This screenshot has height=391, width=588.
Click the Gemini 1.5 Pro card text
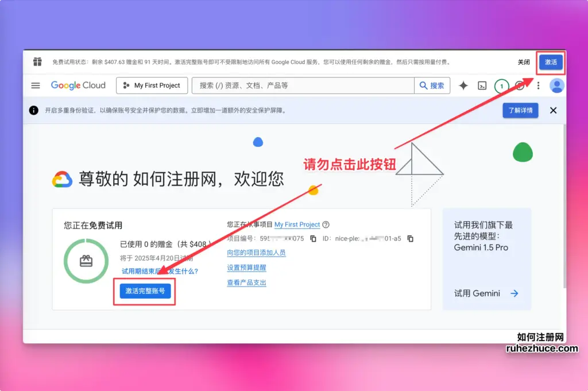[483, 236]
